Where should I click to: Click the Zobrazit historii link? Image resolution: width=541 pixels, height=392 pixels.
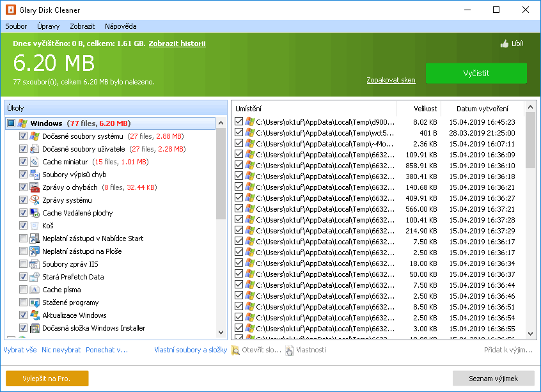click(x=177, y=43)
